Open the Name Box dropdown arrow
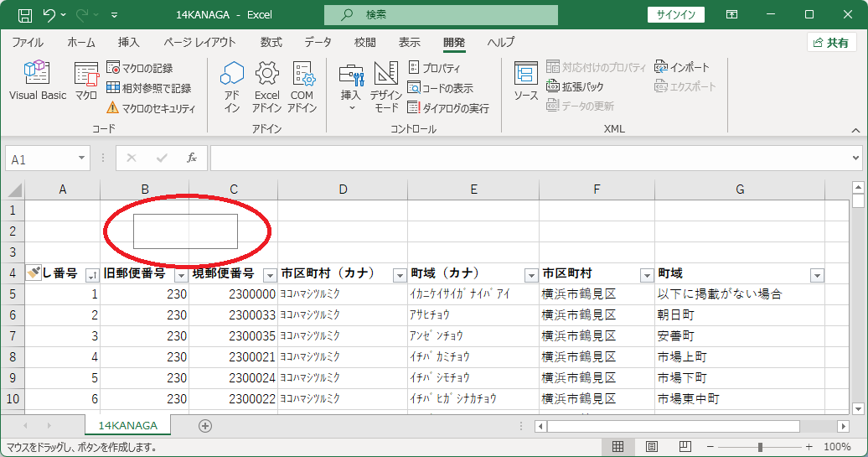The image size is (868, 457). [x=81, y=158]
